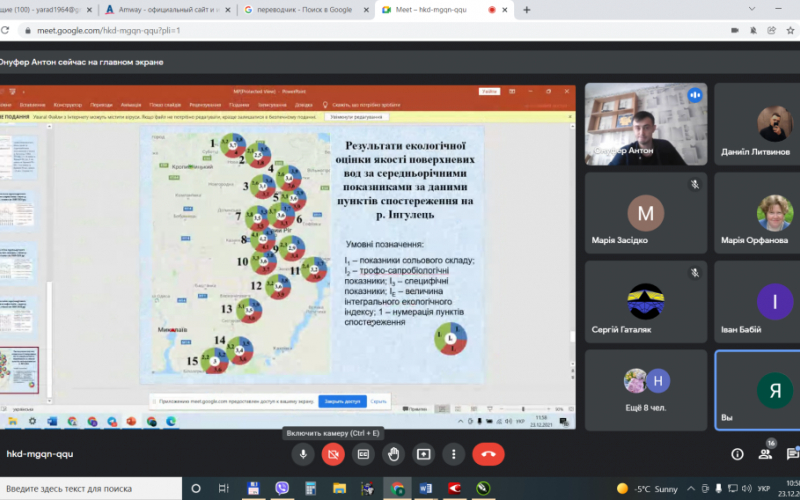
Task: Select the Meet hkd-mgqn-qqu browser tab
Action: 432,10
